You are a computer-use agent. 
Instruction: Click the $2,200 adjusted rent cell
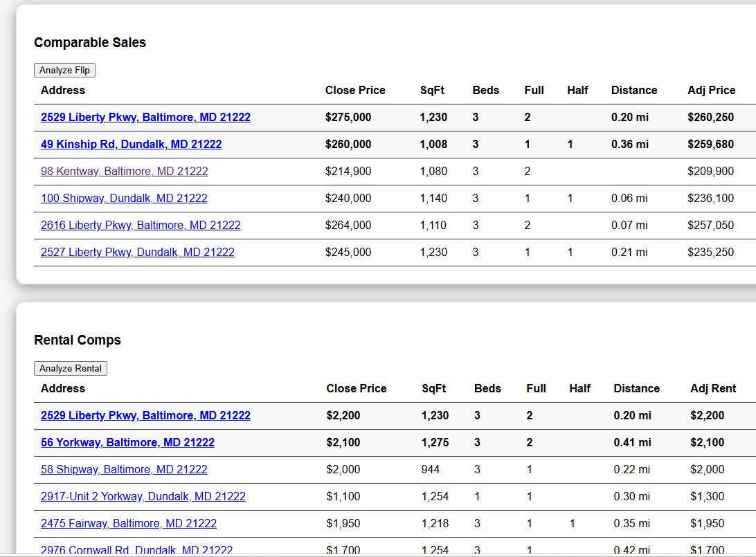(708, 415)
